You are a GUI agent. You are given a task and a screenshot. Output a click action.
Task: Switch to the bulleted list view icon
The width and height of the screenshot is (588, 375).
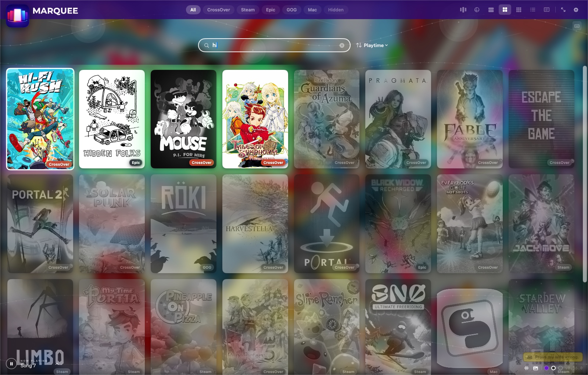coord(533,10)
